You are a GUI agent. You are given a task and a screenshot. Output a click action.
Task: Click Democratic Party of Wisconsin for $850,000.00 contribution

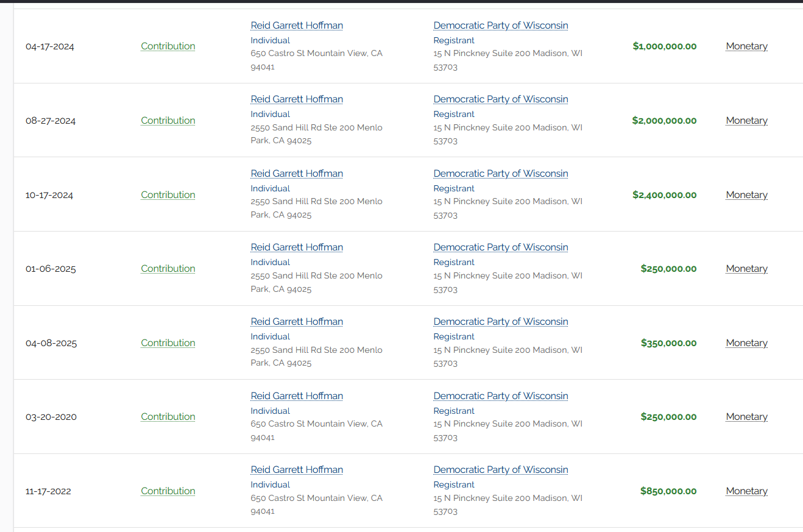[500, 470]
